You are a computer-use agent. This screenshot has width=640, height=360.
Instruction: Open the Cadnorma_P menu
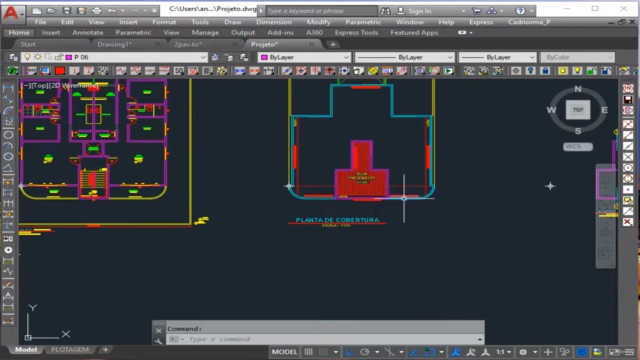[x=529, y=22]
